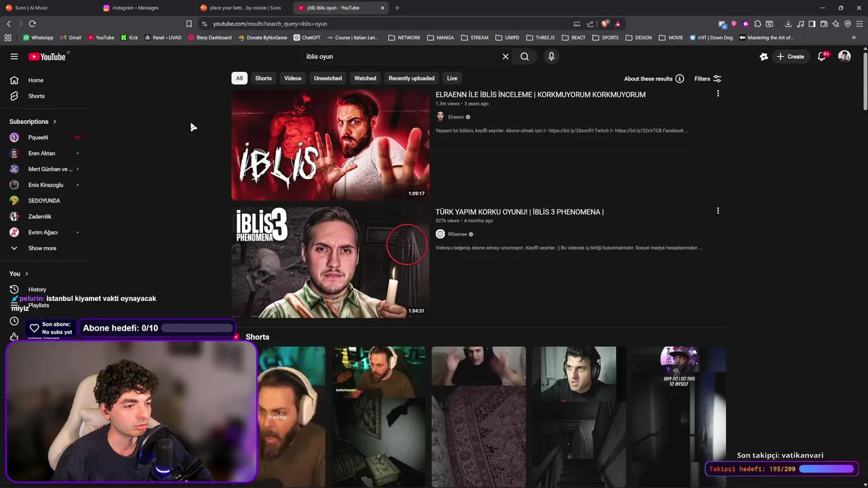Switch to the Suno | AI Music tab

pyautogui.click(x=47, y=8)
